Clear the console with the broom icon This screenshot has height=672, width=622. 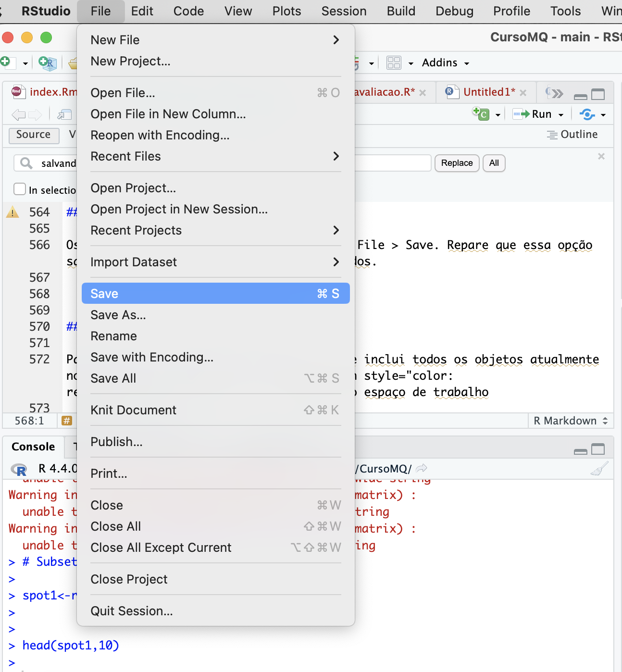click(599, 469)
